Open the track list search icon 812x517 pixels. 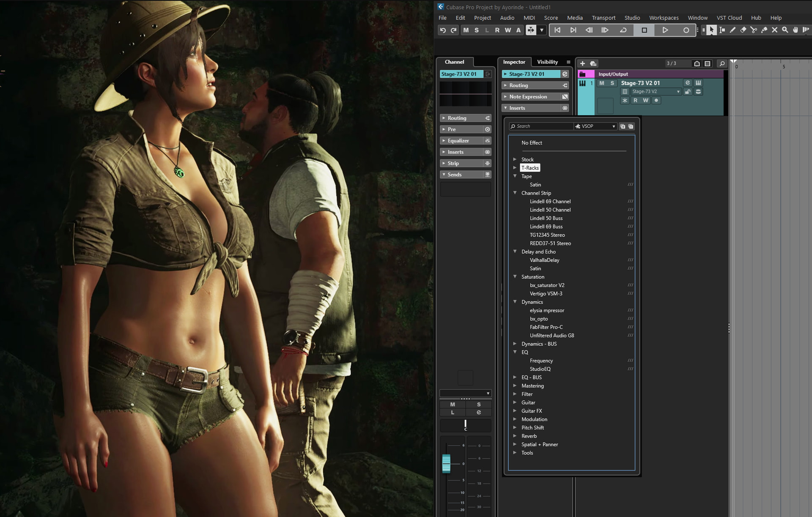(722, 63)
